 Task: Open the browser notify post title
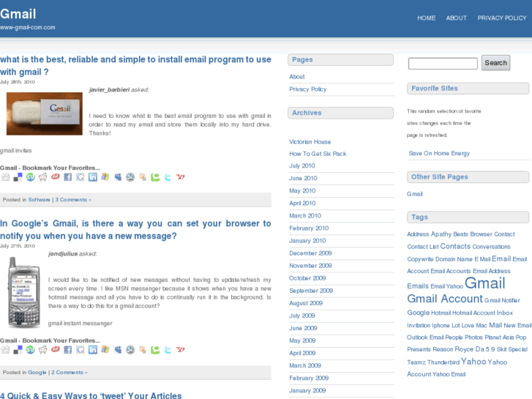135,230
